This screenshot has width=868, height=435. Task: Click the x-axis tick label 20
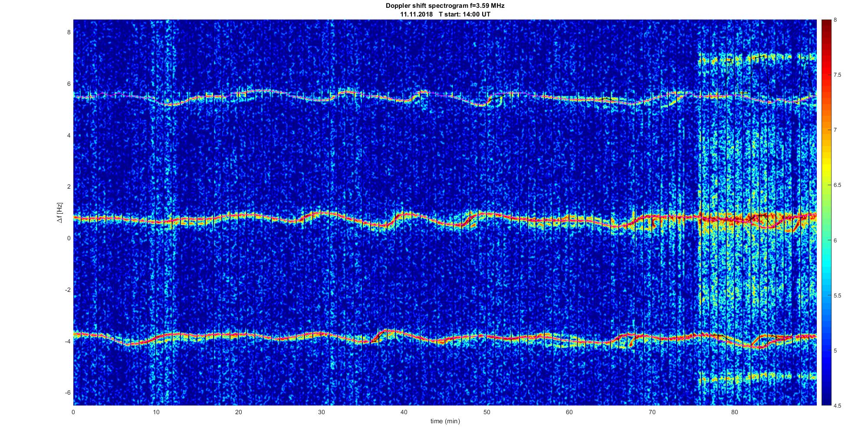[238, 412]
